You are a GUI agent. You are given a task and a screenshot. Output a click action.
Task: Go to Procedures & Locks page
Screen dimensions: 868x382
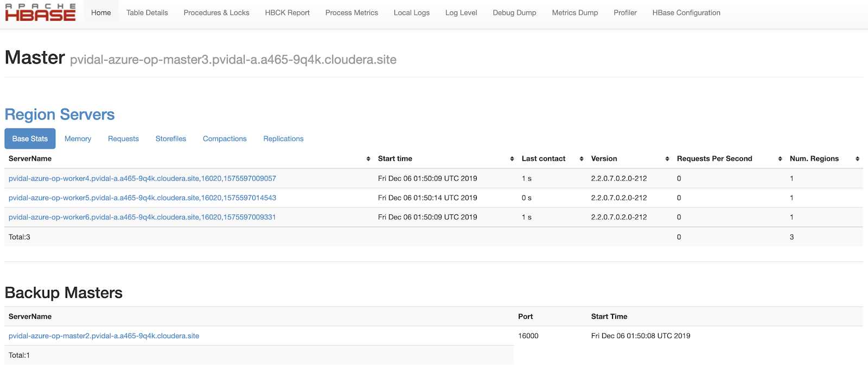[216, 12]
